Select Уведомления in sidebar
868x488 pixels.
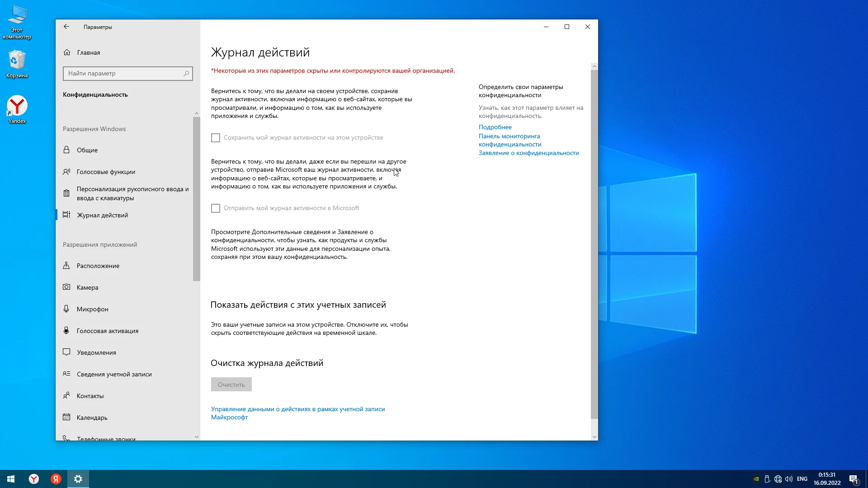pos(96,352)
